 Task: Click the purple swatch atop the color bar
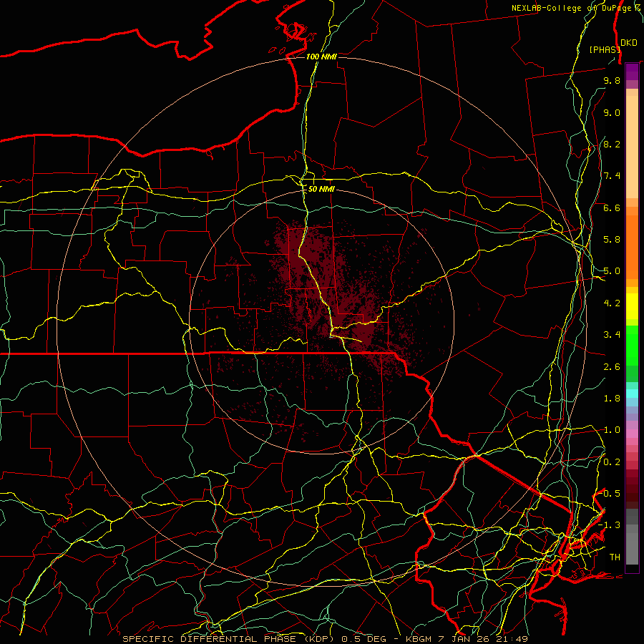pyautogui.click(x=632, y=72)
